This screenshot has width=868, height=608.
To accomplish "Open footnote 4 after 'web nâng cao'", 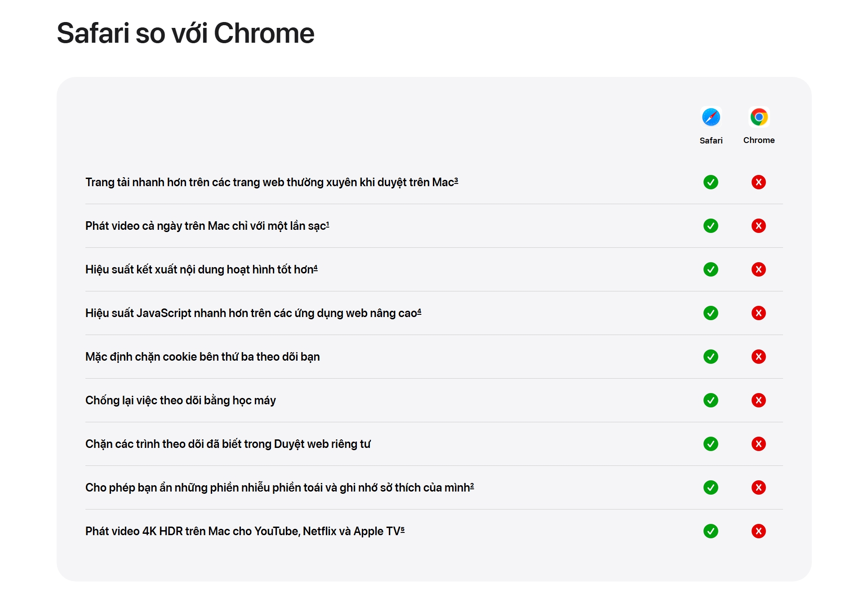I will click(419, 311).
